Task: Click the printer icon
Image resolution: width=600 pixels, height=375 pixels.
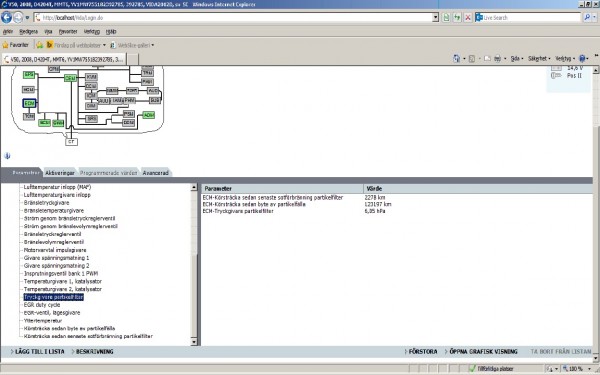Action: click(497, 59)
